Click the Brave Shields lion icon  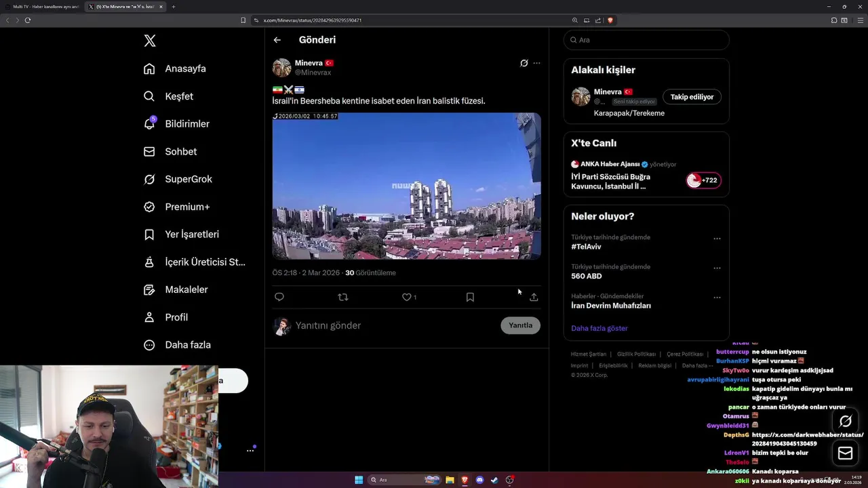610,20
